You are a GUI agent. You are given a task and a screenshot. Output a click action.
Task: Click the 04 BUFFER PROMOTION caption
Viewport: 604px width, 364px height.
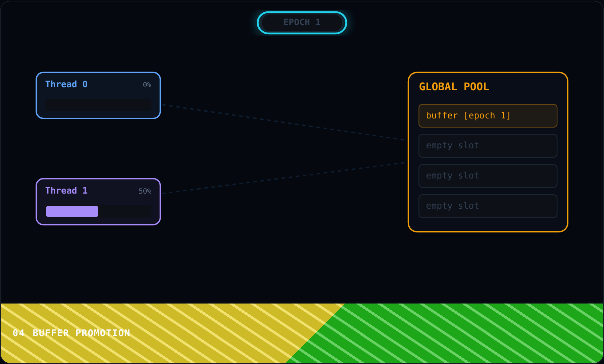click(x=71, y=333)
